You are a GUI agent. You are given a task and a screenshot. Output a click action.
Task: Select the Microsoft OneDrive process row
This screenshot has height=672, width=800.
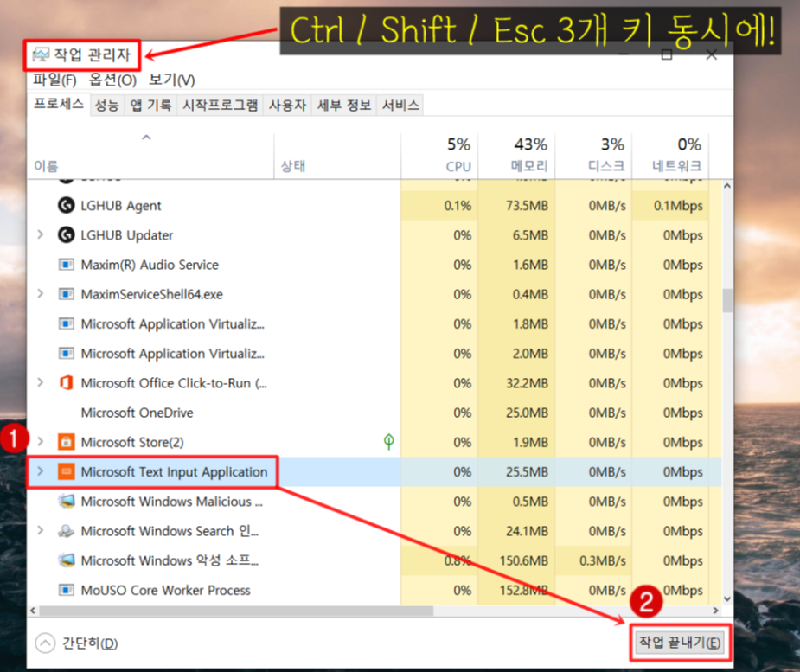click(x=374, y=413)
